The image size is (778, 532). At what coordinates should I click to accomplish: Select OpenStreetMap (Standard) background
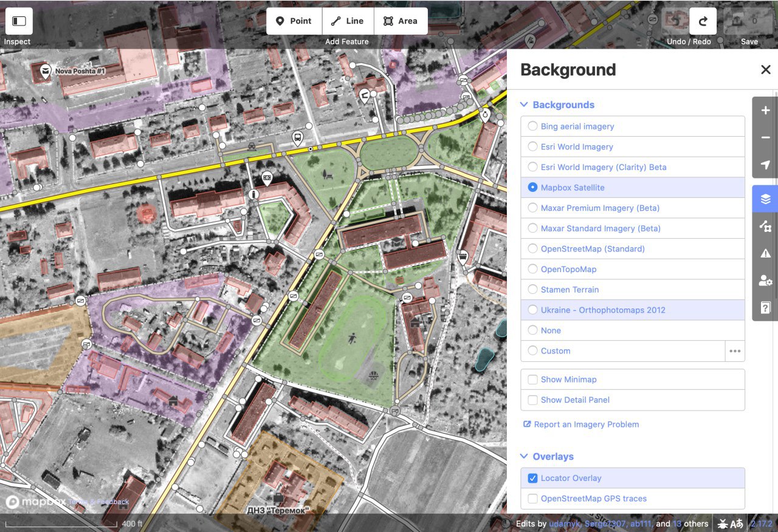[633, 249]
